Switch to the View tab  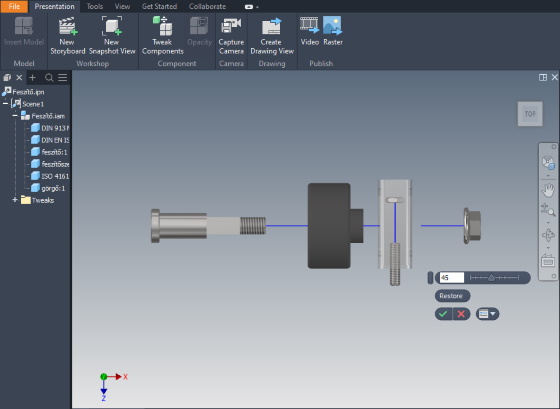tap(122, 6)
